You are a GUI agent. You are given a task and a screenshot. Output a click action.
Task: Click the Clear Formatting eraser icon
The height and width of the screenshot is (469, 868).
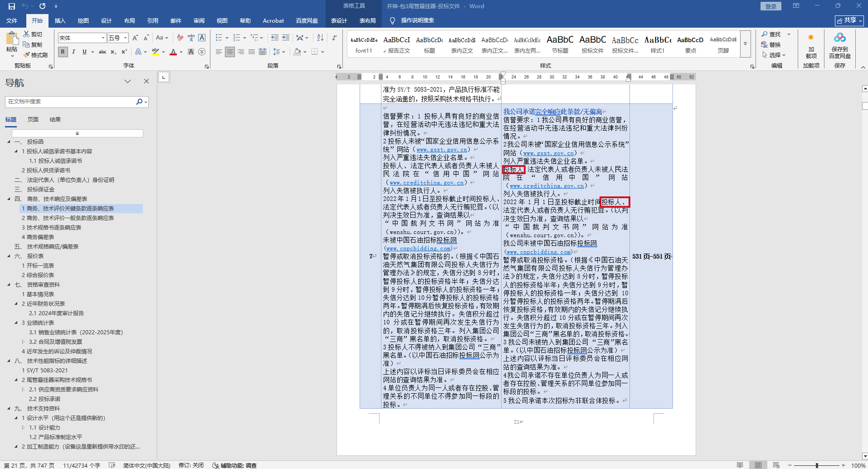click(180, 38)
